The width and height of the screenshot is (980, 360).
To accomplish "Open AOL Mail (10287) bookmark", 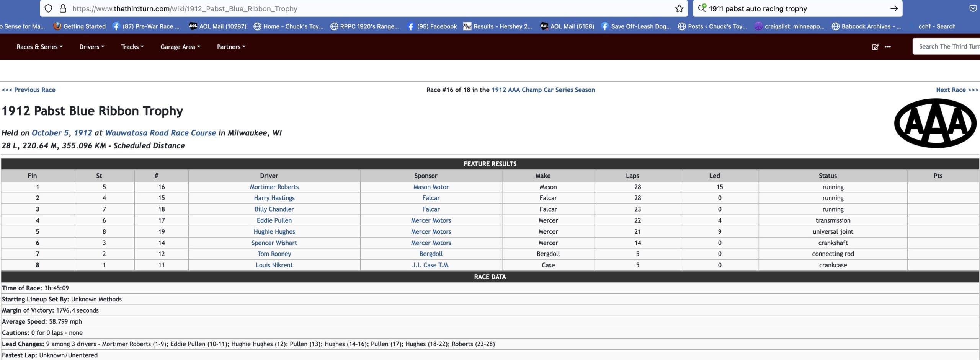I will pyautogui.click(x=218, y=26).
